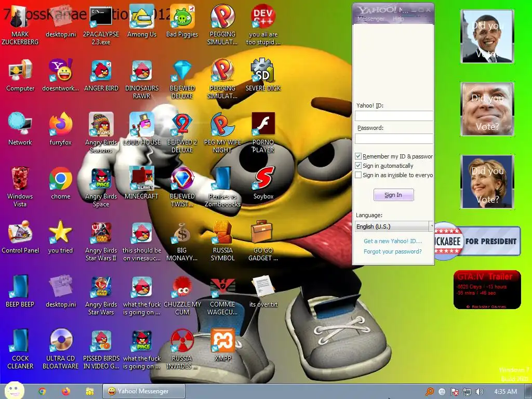Viewport: 532px width, 399px height.
Task: Open the LOUD HOUSE shortcut
Action: click(x=141, y=129)
